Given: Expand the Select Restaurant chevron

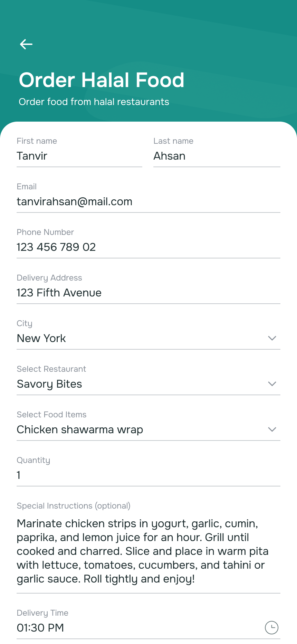Looking at the screenshot, I should [272, 384].
